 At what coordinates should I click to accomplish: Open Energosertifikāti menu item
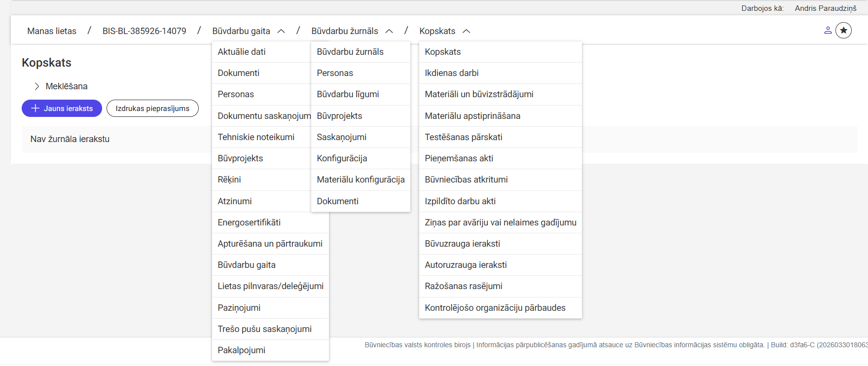249,222
